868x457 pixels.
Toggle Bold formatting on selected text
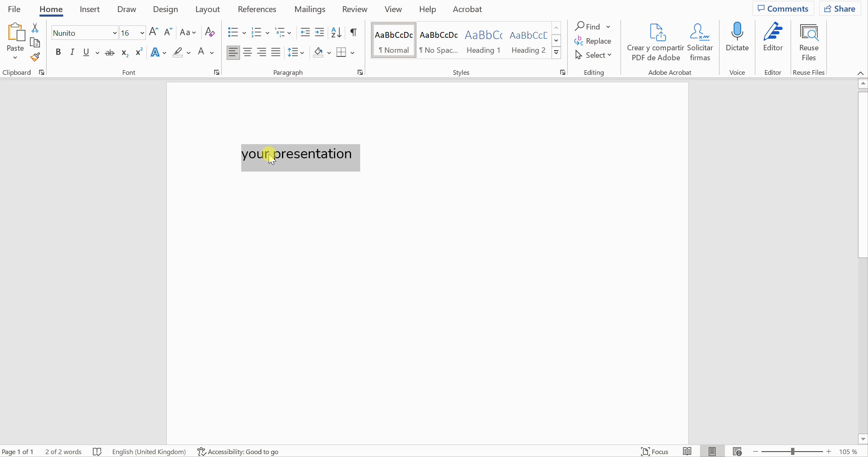tap(58, 52)
